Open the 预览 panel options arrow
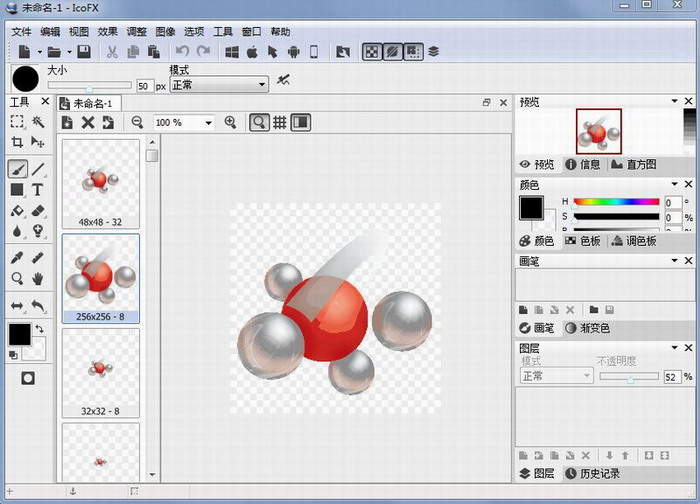The height and width of the screenshot is (504, 700). [x=674, y=101]
